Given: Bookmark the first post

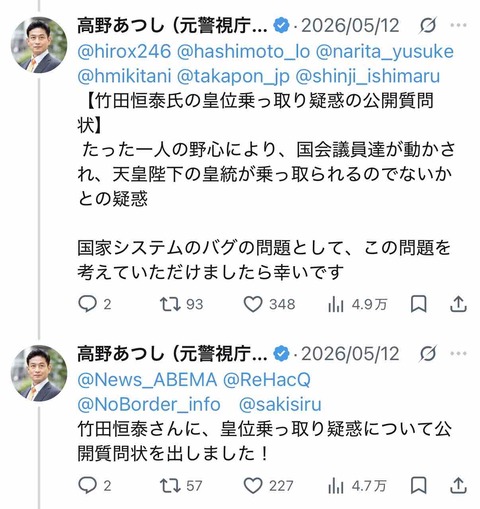Looking at the screenshot, I should (x=419, y=304).
